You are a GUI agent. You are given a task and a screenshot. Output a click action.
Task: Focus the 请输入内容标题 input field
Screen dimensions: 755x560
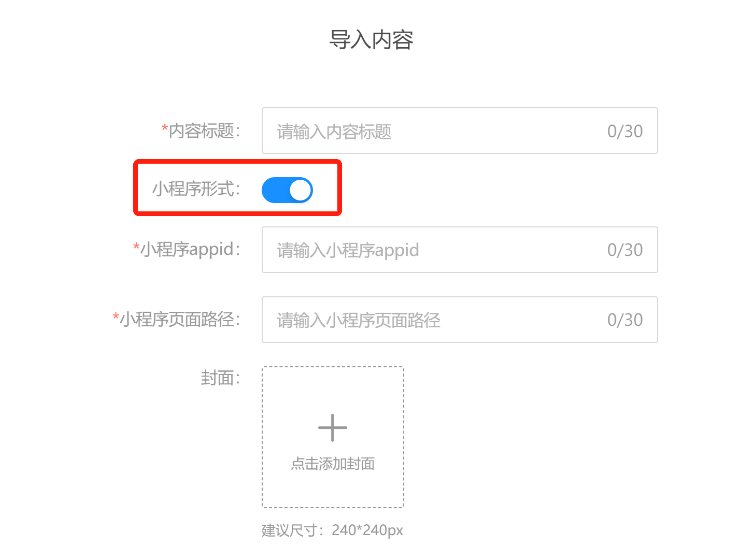point(460,131)
